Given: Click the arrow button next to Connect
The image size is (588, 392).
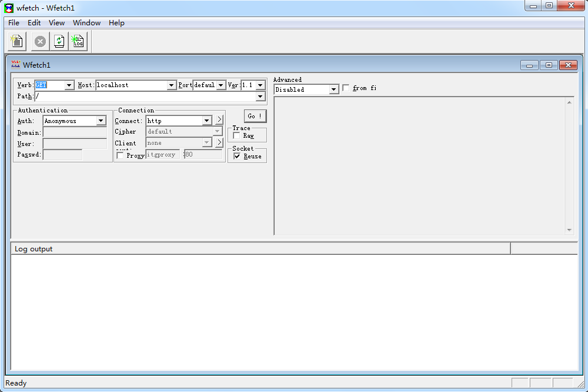Looking at the screenshot, I should coord(219,120).
